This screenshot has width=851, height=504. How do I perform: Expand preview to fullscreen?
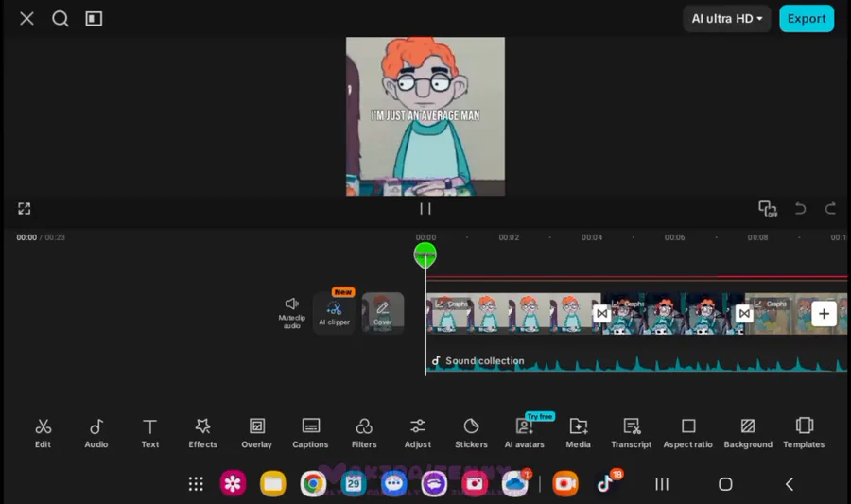[x=25, y=208]
